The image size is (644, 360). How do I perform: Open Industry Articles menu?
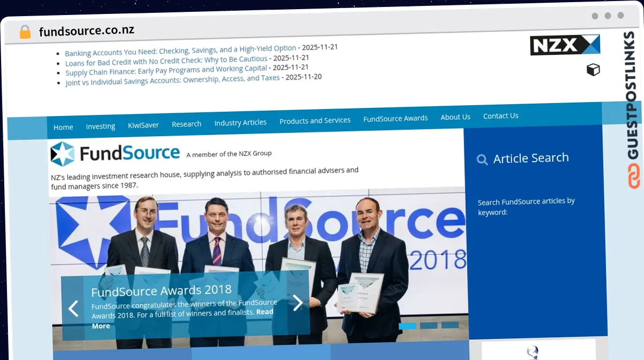point(240,123)
